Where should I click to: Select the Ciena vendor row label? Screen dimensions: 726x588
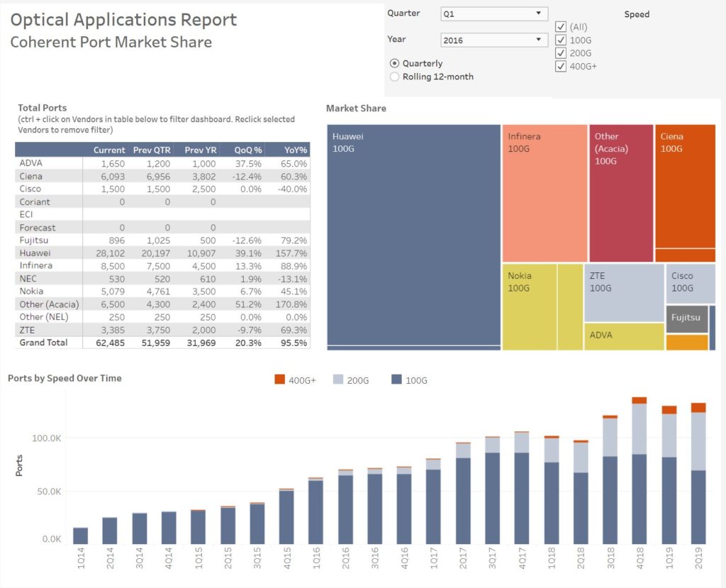pos(31,176)
